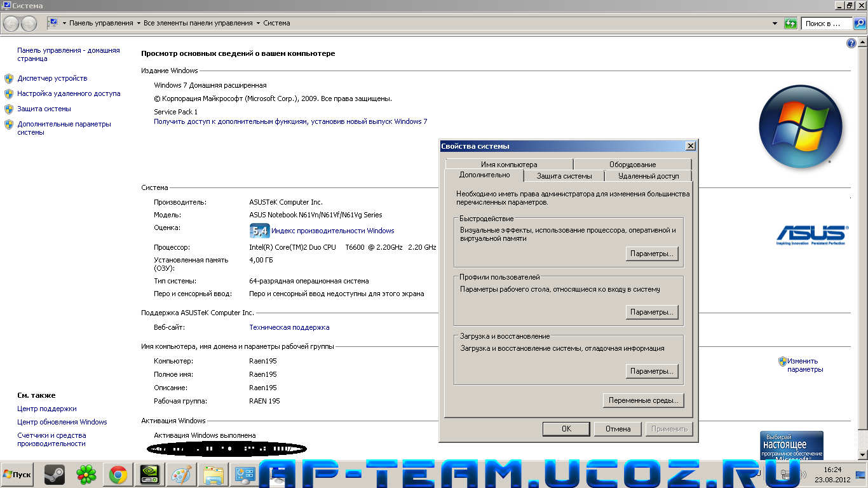The image size is (868, 488).
Task: Click the Изменить параметры link
Action: (x=805, y=365)
